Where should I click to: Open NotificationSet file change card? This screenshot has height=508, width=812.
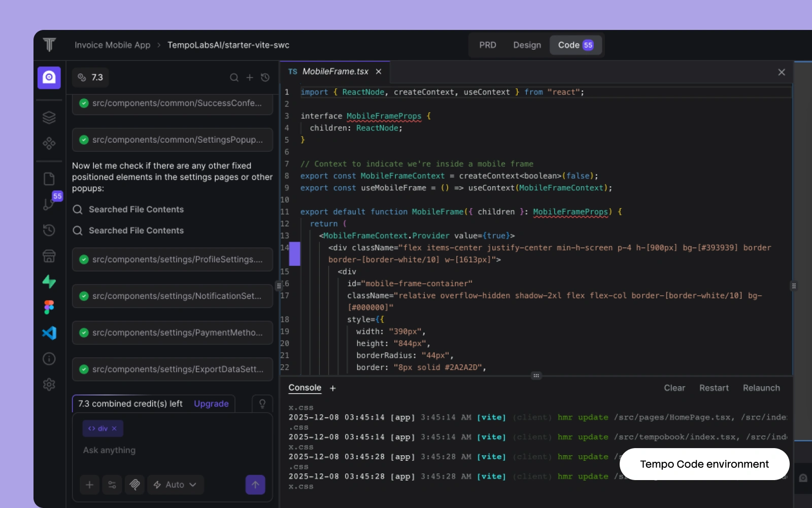click(173, 296)
